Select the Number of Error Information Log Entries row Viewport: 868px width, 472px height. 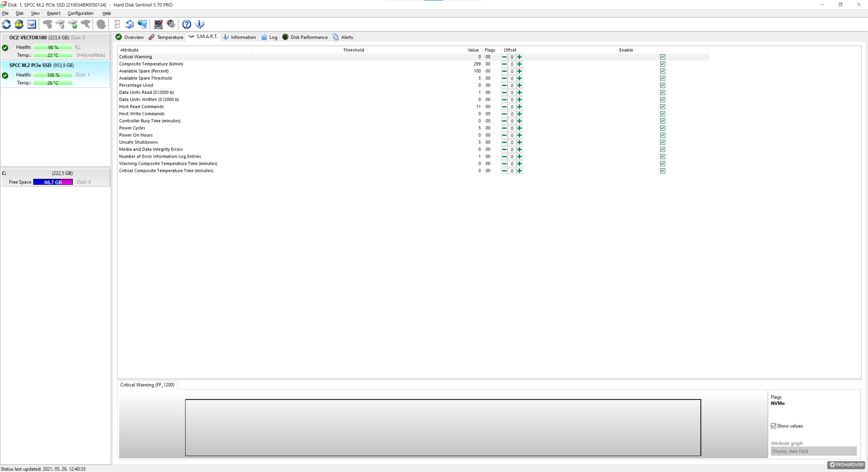point(413,157)
